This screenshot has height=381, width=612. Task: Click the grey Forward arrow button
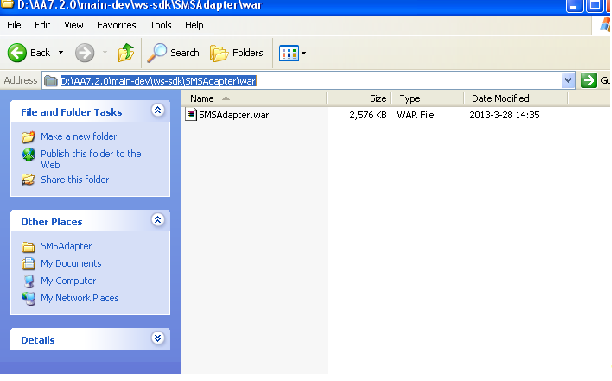coord(84,53)
